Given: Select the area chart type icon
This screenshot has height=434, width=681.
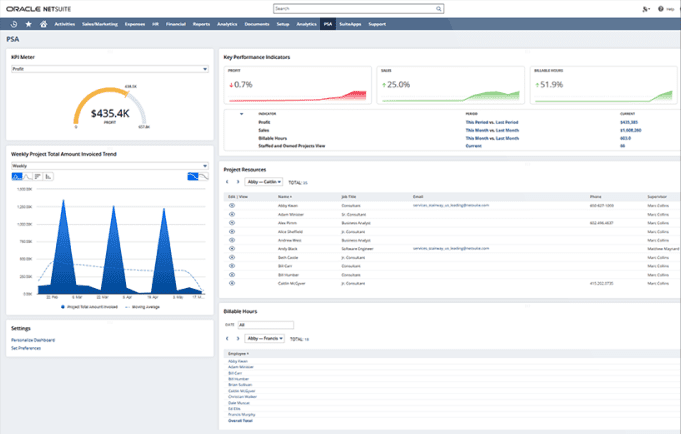Looking at the screenshot, I should tap(18, 176).
